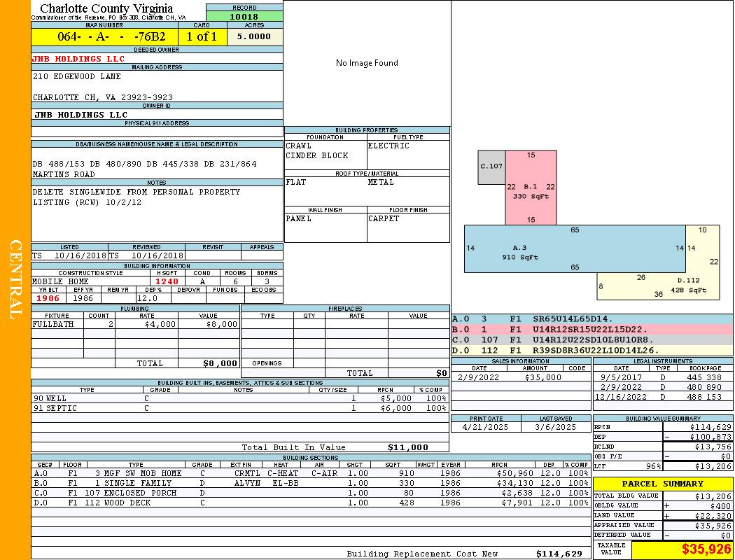Screen dimensions: 735x560
Task: Click the "1 of 1" card indicator
Action: pyautogui.click(x=202, y=36)
